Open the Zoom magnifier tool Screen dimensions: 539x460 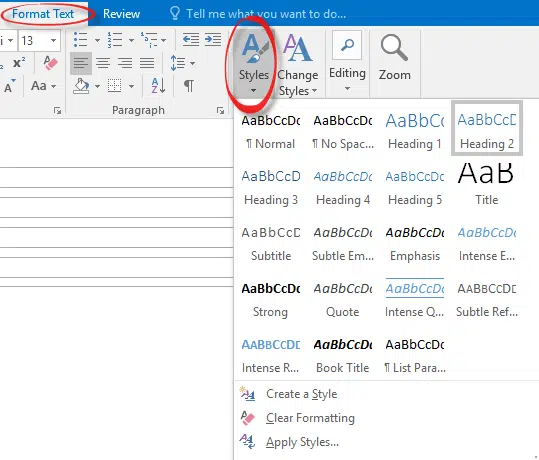pos(395,57)
